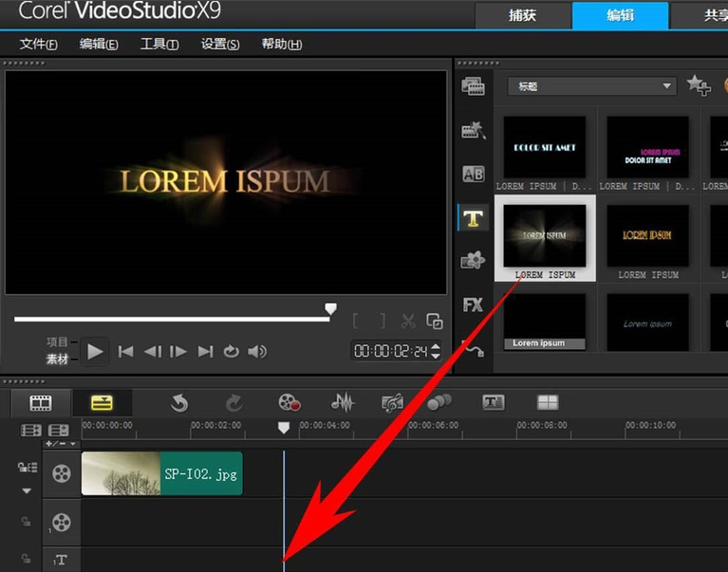Switch to Storyboard view
728x572 pixels.
coord(41,403)
